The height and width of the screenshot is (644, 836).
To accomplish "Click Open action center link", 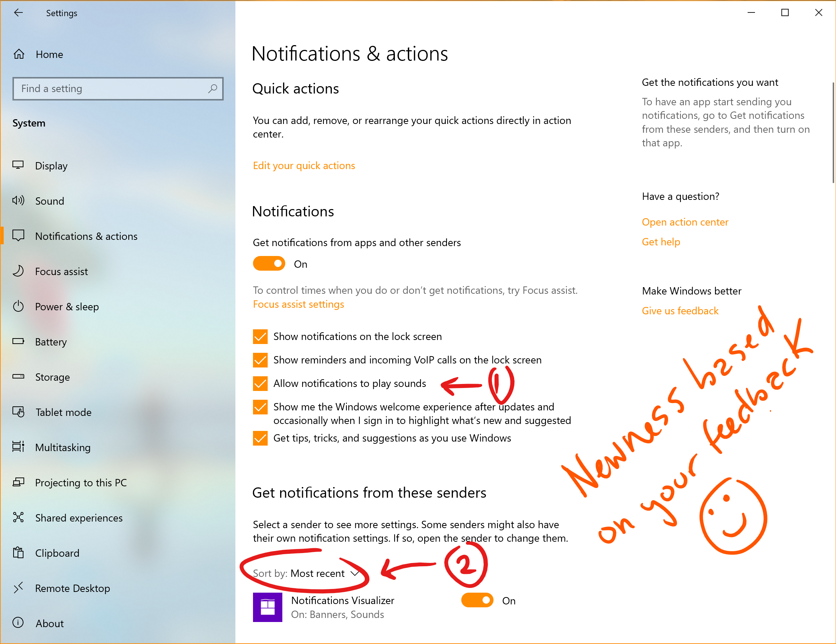I will [685, 221].
